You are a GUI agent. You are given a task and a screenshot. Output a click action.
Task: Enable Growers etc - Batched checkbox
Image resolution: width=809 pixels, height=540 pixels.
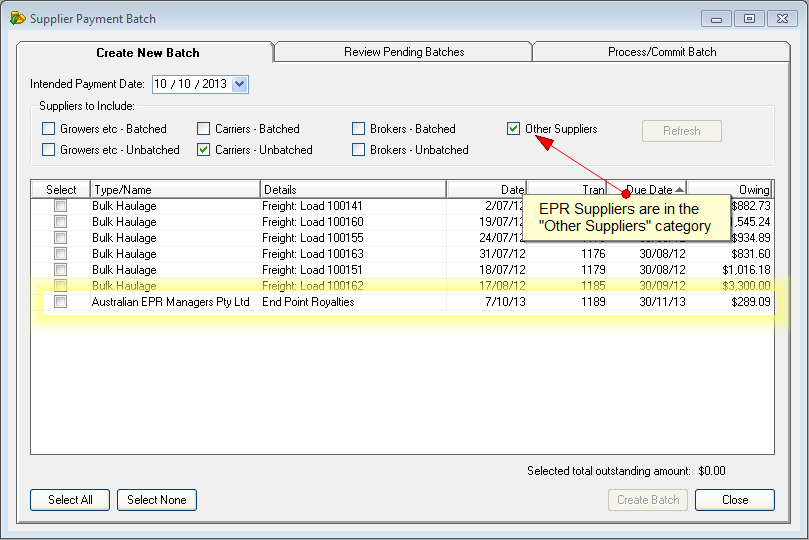(49, 129)
